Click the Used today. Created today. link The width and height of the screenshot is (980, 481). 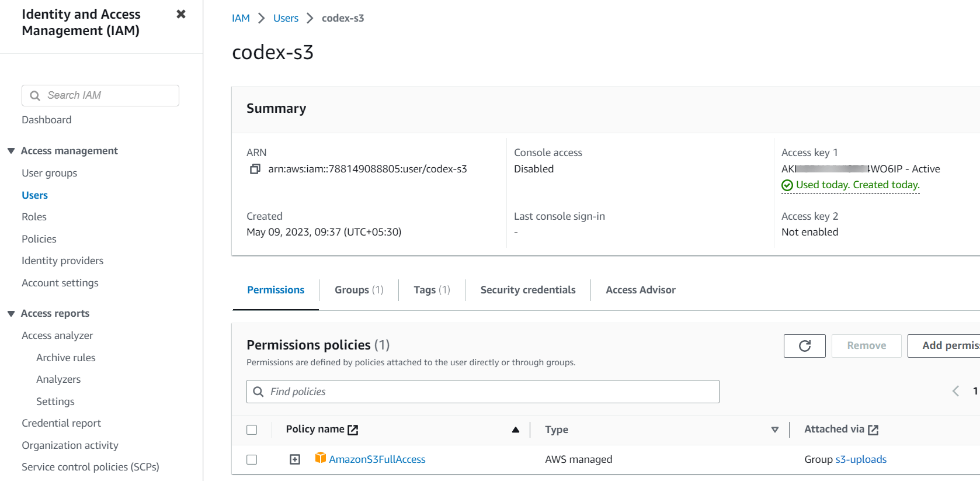coord(857,185)
